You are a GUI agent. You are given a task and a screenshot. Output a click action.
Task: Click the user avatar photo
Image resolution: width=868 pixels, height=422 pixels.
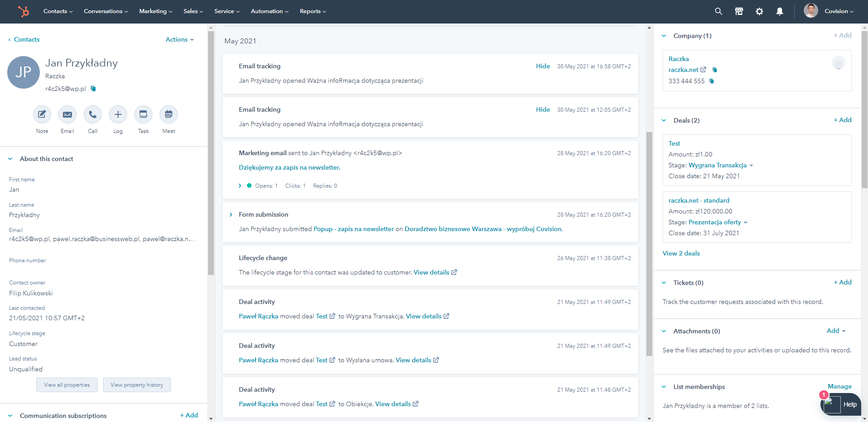tap(811, 11)
